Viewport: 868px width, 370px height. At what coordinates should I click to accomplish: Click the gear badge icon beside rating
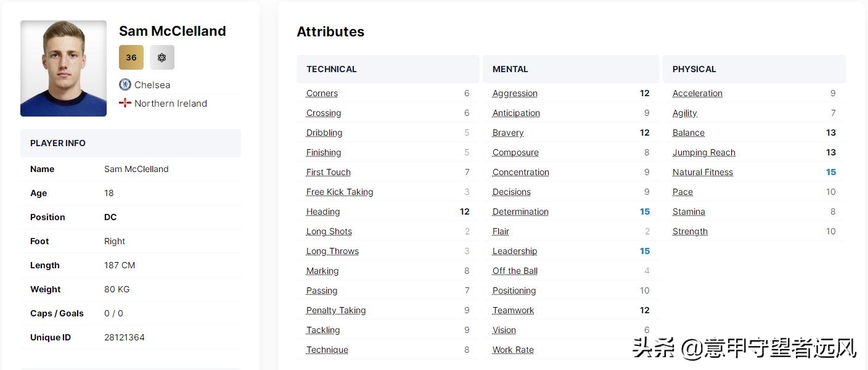point(162,57)
